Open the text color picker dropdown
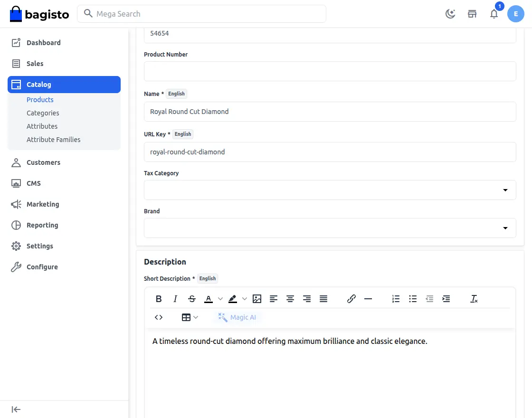This screenshot has width=532, height=418. click(x=220, y=299)
